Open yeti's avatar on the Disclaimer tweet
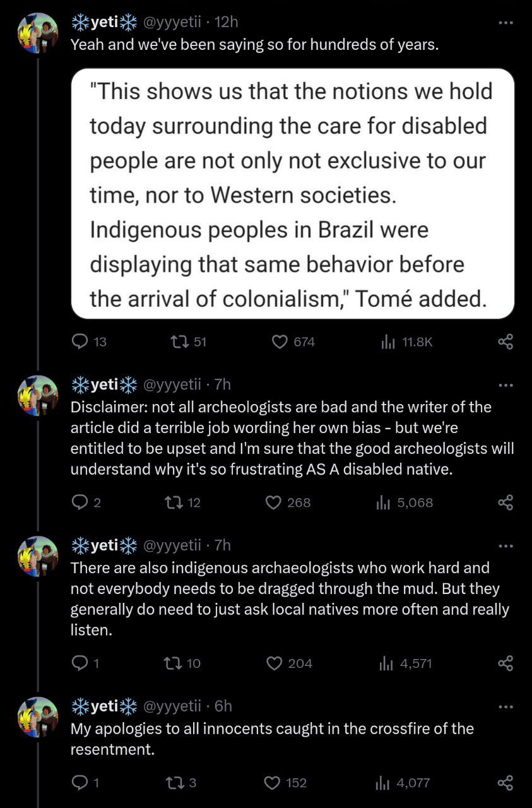This screenshot has height=808, width=532. point(38,395)
